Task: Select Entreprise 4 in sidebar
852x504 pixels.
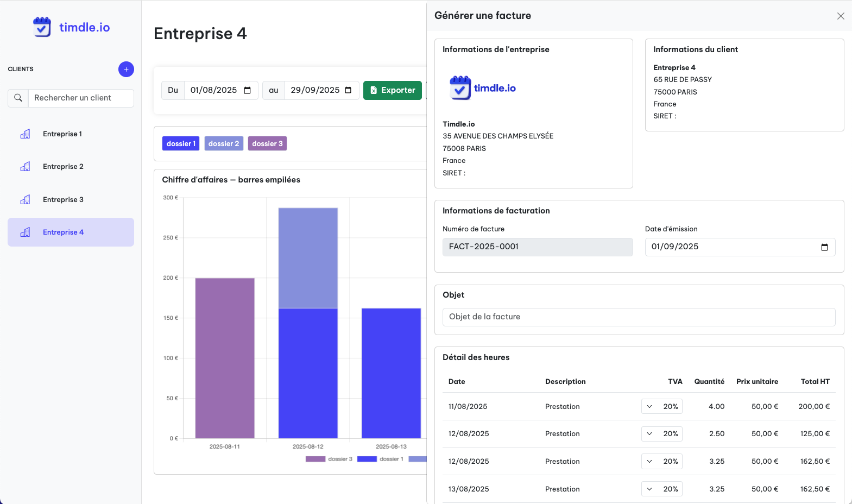Action: tap(63, 232)
